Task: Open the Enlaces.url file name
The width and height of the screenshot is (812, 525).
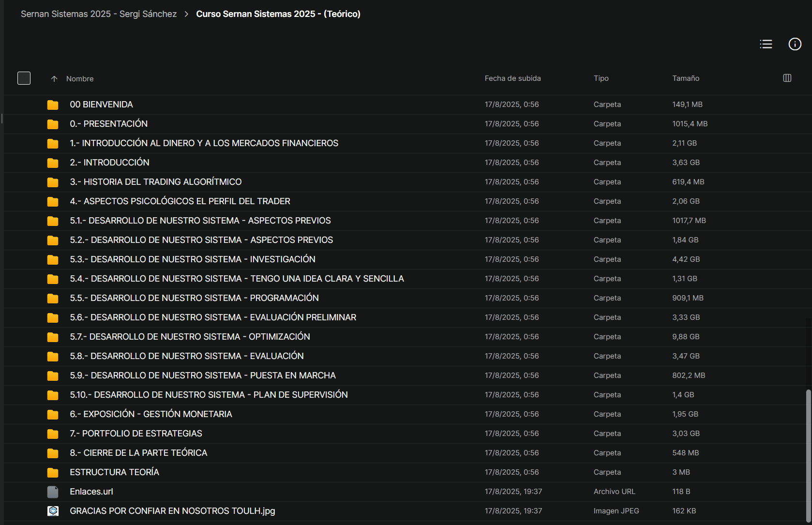Action: tap(91, 492)
